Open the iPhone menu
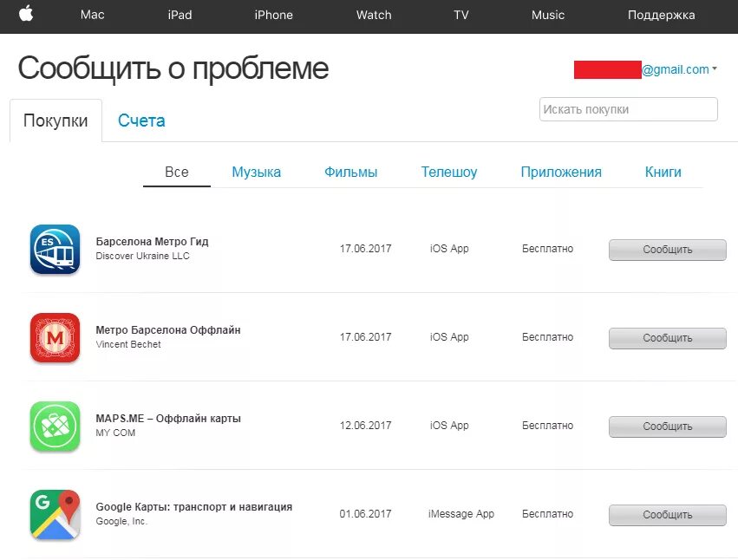 (x=273, y=15)
